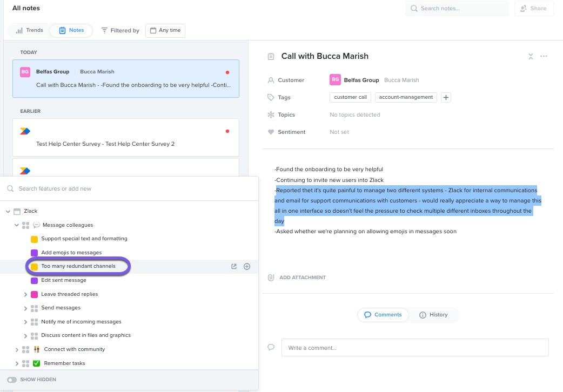
Task: Set the Sentiment value Not set
Action: pyautogui.click(x=339, y=132)
